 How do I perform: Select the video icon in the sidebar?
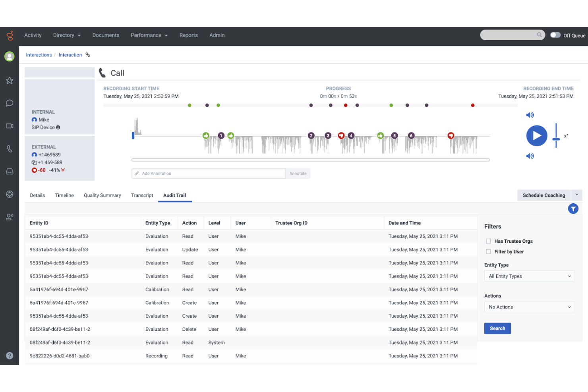point(10,126)
